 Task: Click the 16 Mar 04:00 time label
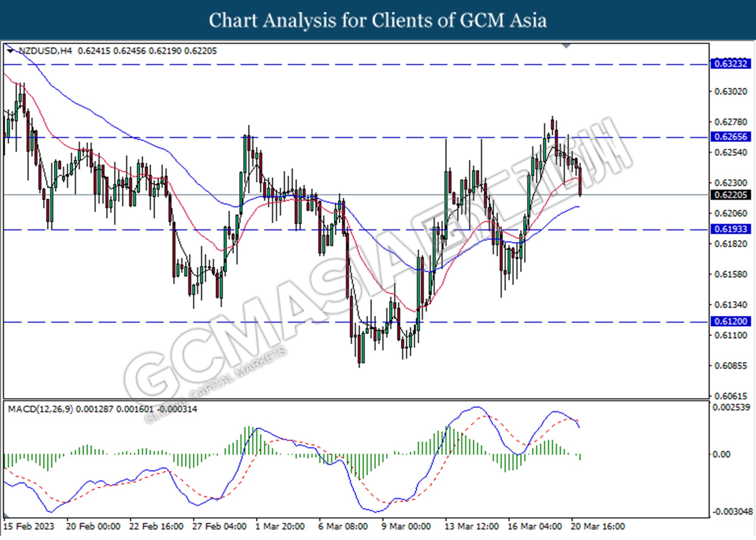tap(534, 526)
